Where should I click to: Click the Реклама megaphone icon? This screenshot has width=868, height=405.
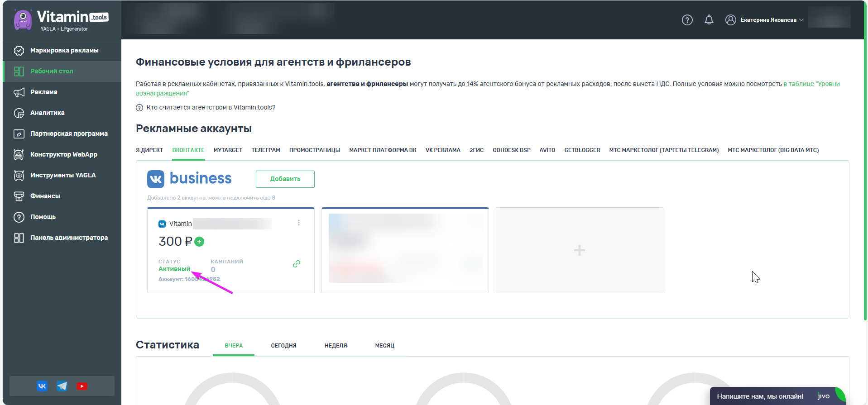tap(19, 92)
